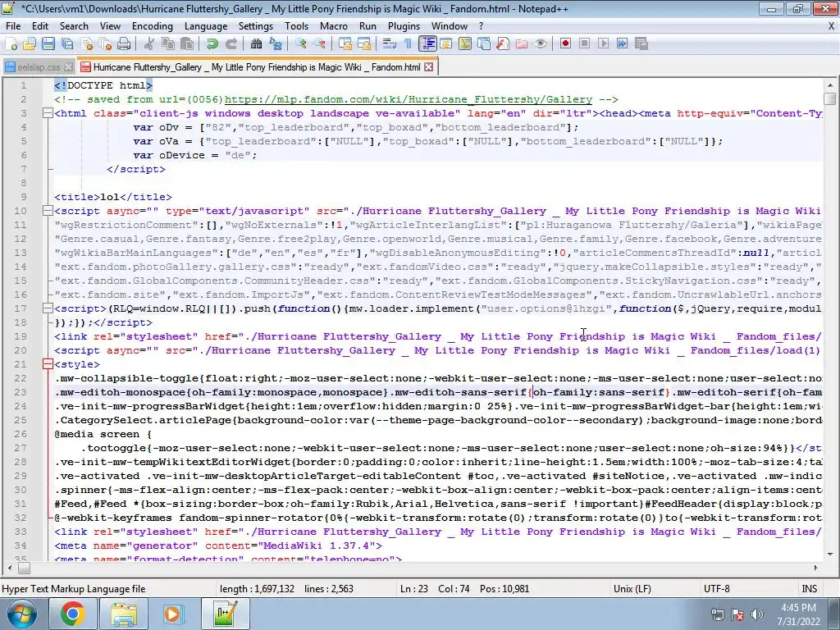This screenshot has width=840, height=630.
Task: Open User Defined Language dialog icon
Action: tap(445, 44)
